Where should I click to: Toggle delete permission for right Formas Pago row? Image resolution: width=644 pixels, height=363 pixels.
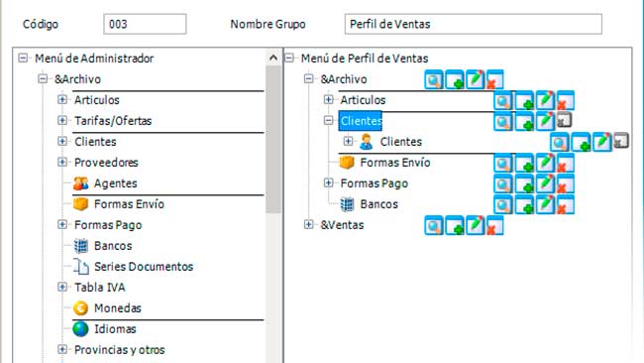click(565, 183)
